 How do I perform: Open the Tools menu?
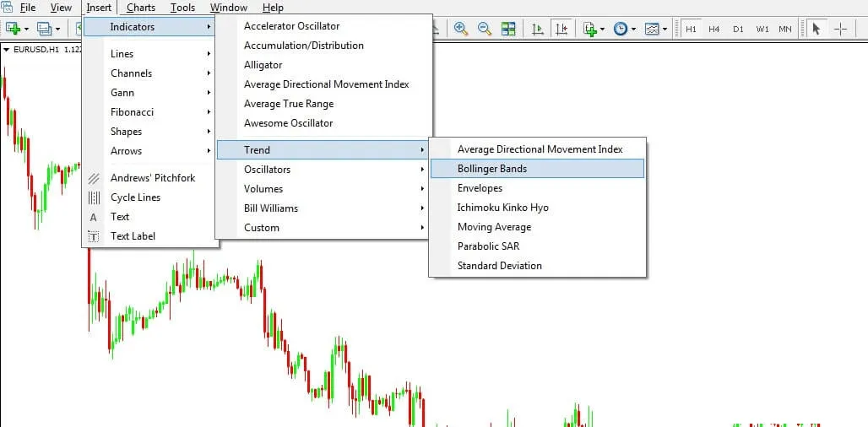click(182, 8)
